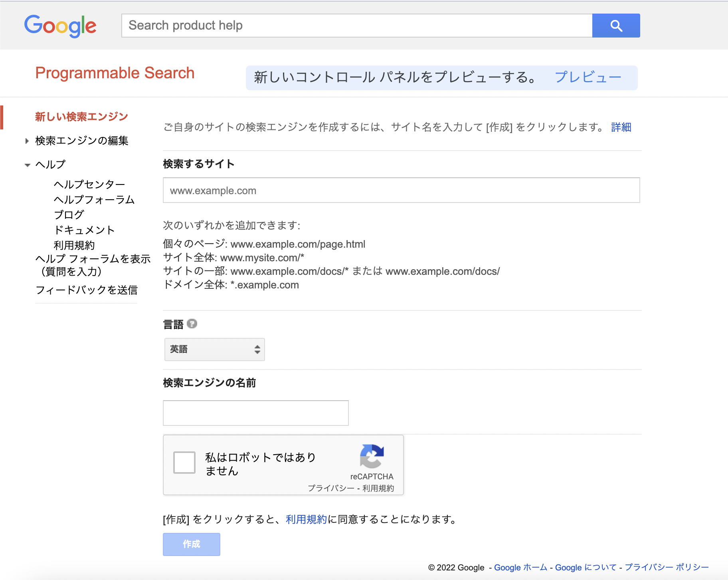Click the 次のいずれかを追加できます text

pos(231,225)
